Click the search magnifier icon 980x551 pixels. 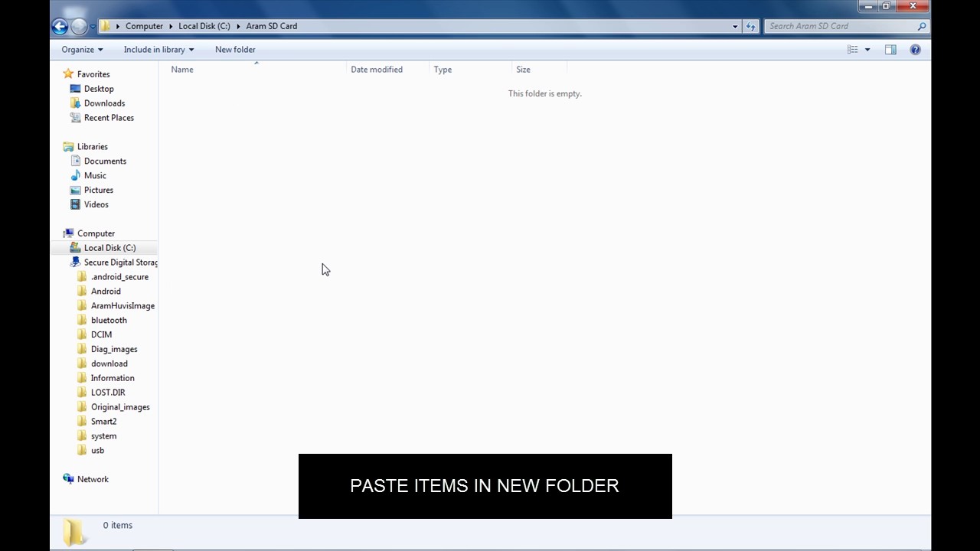(x=922, y=26)
